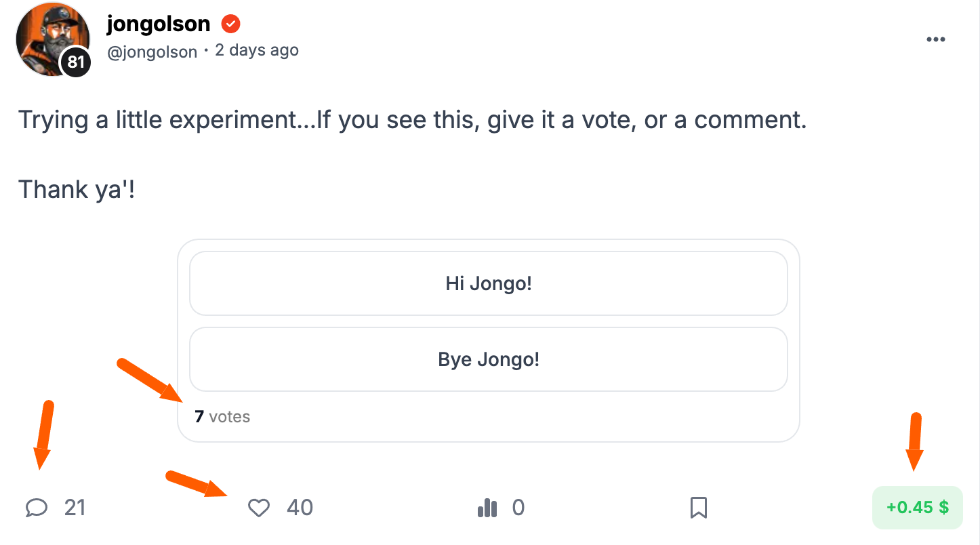This screenshot has height=545, width=980.
Task: Vote for the "Hi Jongo!" poll option
Action: (x=488, y=283)
